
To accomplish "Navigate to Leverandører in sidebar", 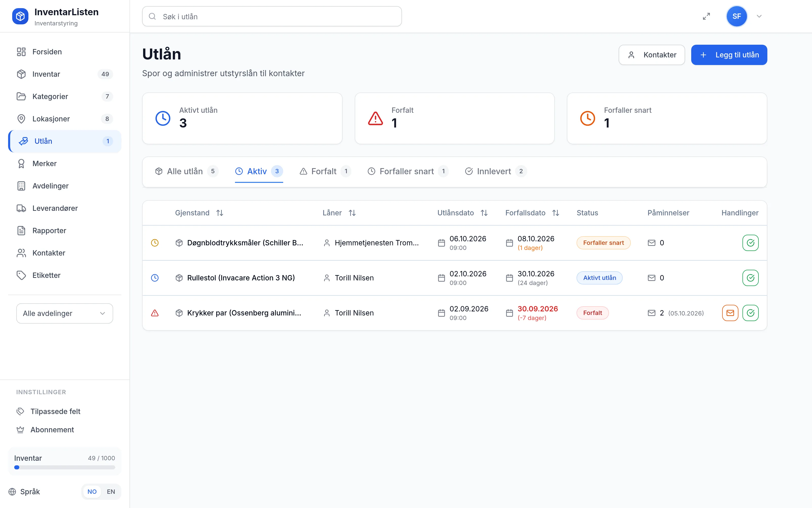I will [x=64, y=208].
